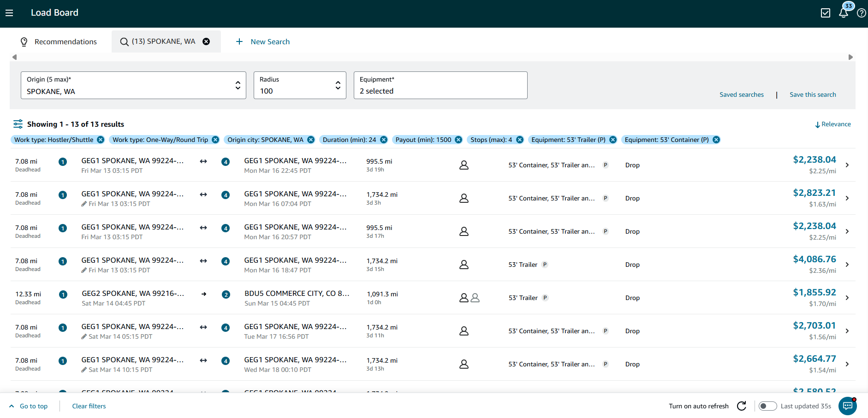Click the notifications bell icon

(843, 13)
